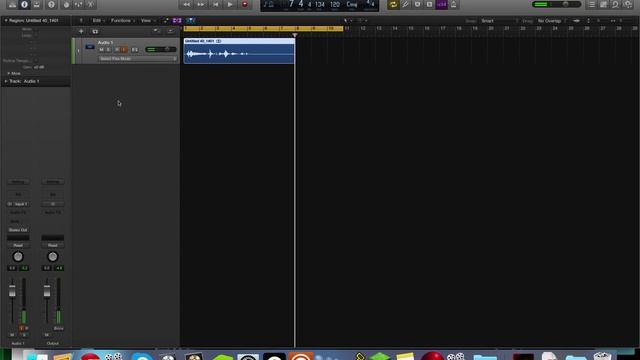Open Quick Help question mark button
Viewport: 640px width, 360px height.
51,4
